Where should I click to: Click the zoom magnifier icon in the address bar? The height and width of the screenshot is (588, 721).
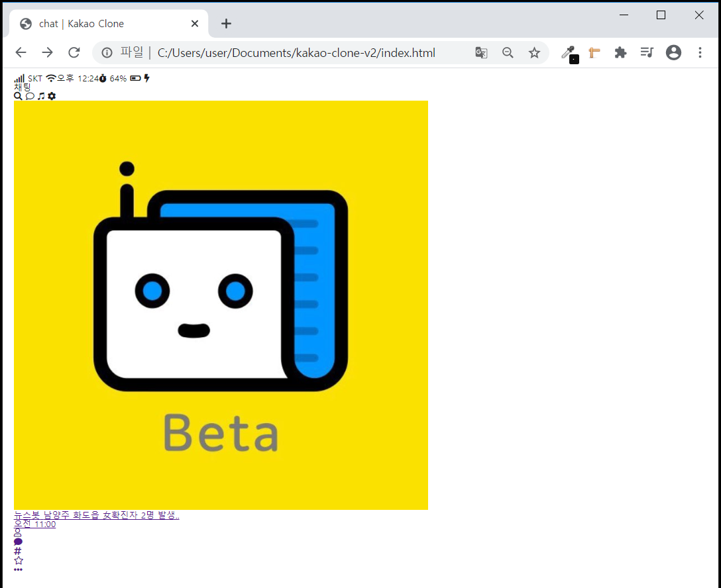click(508, 53)
